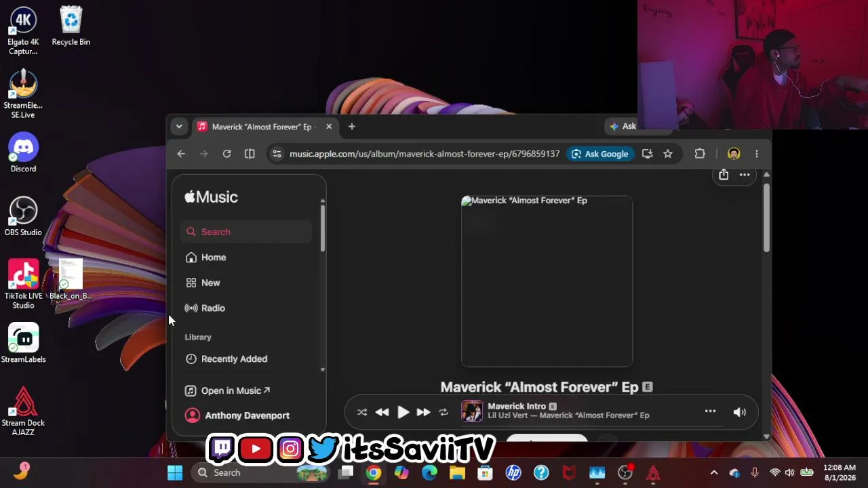Open the New section in the sidebar
This screenshot has width=868, height=488.
tap(246, 283)
